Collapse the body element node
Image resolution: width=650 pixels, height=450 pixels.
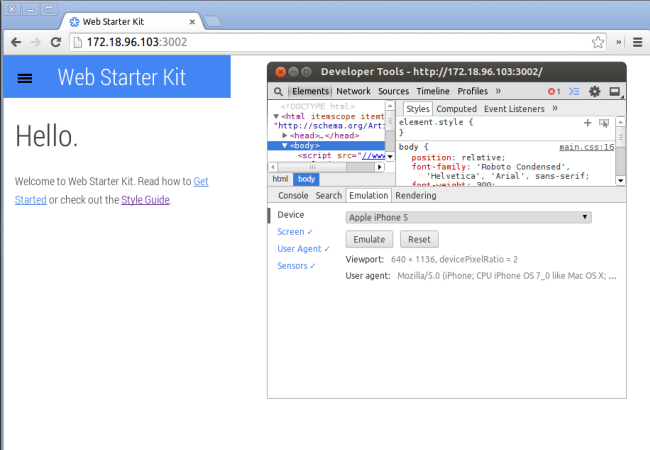click(x=284, y=145)
